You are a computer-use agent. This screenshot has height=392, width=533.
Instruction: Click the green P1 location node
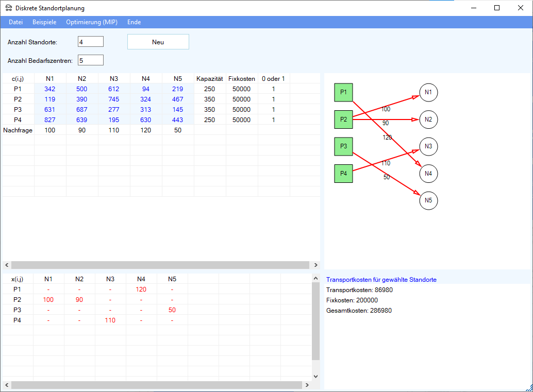(x=343, y=92)
